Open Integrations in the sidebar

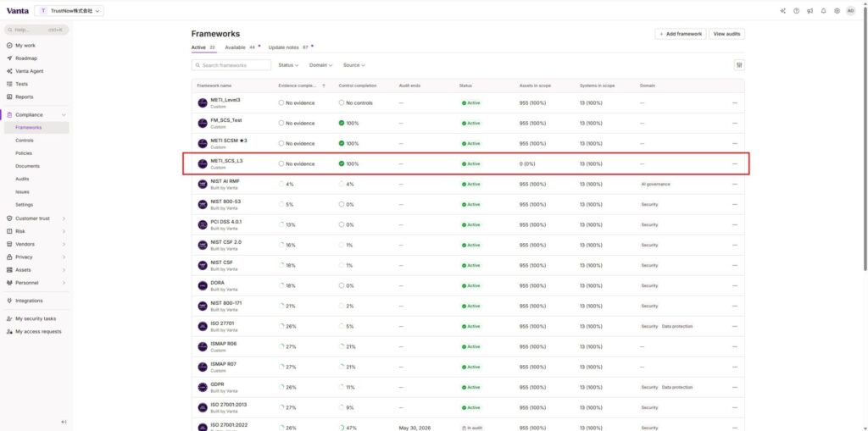[29, 301]
